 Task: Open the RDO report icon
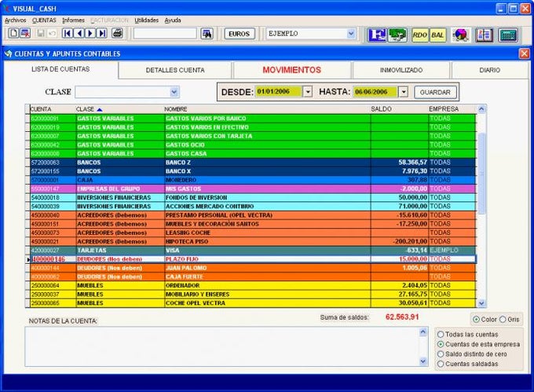point(419,35)
